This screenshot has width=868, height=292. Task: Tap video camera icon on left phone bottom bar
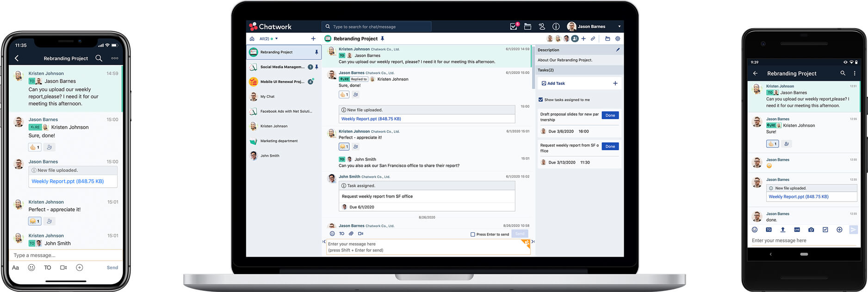[63, 268]
